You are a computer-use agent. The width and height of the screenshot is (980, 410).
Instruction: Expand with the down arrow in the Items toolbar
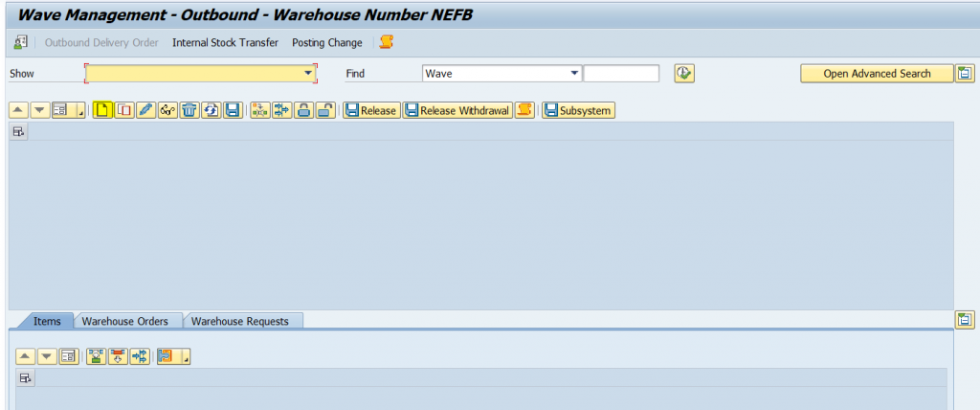tap(47, 356)
